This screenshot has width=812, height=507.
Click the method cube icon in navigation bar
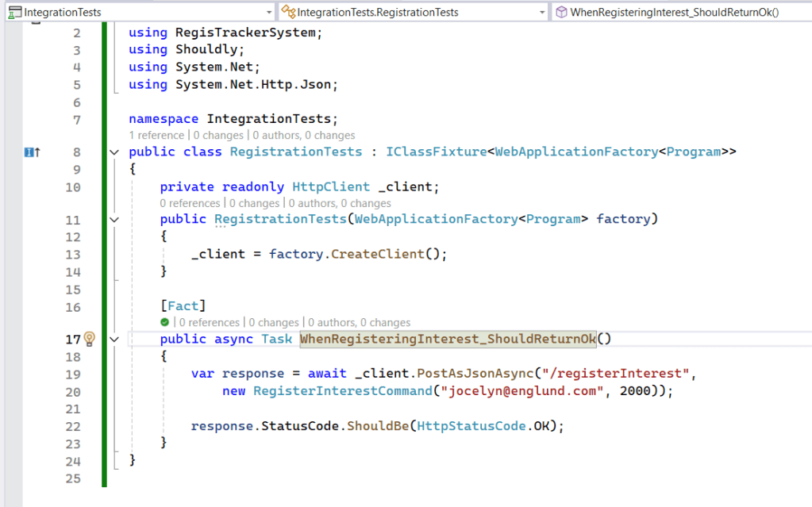click(x=561, y=12)
